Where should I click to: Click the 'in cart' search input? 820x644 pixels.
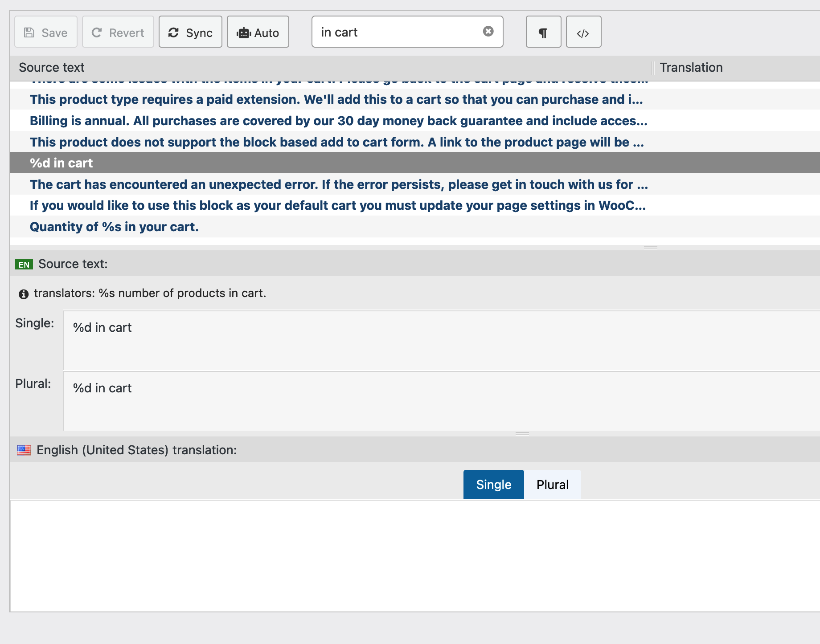tap(392, 32)
